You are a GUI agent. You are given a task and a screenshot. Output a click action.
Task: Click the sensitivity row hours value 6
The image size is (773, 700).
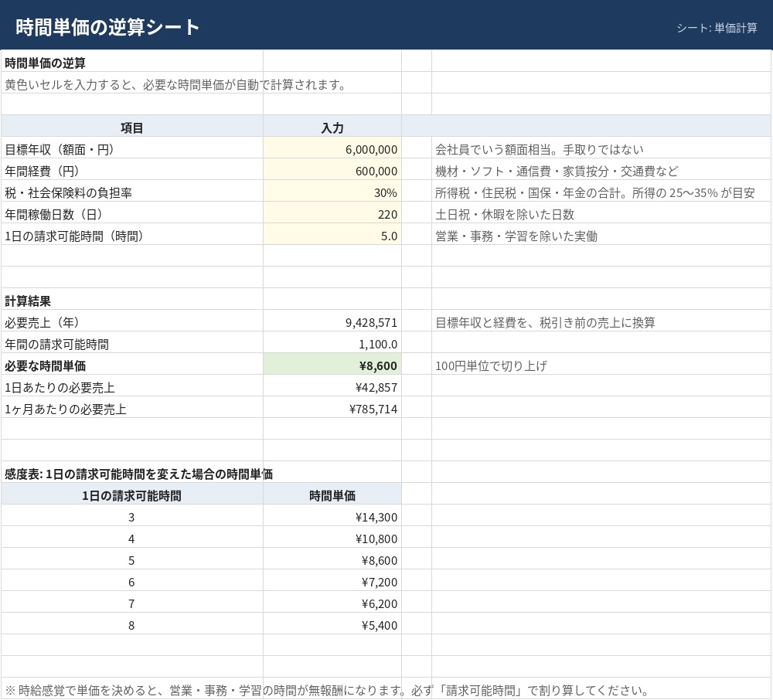(x=131, y=581)
